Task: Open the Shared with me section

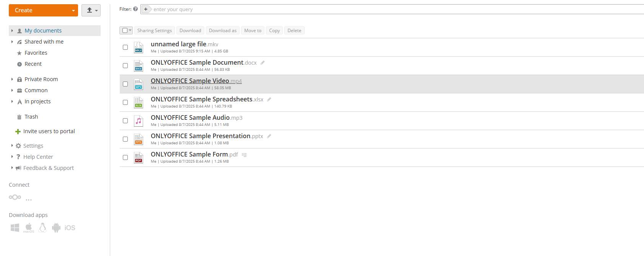Action: [44, 42]
